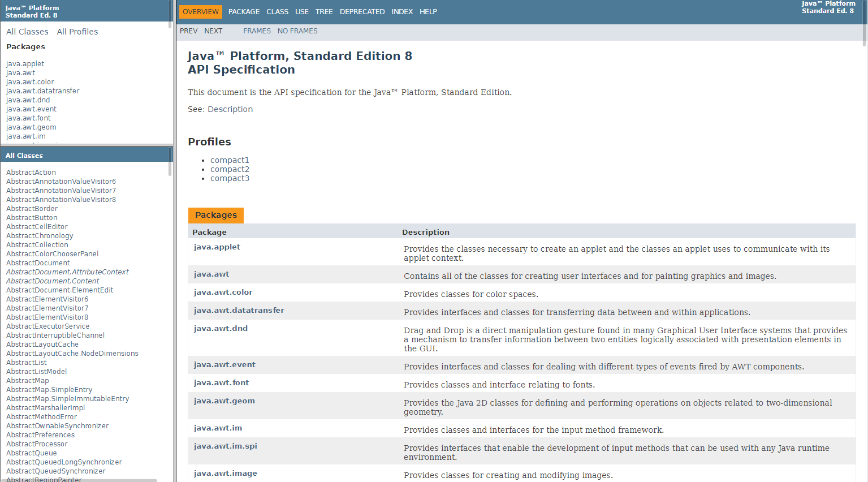The image size is (868, 482).
Task: Open java.awt.datatransfer in the Packages table
Action: [239, 310]
